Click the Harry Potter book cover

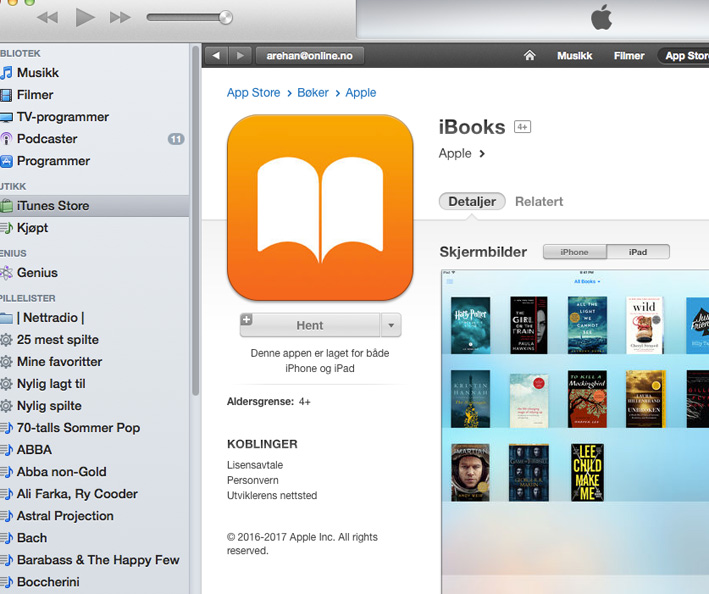tap(470, 325)
